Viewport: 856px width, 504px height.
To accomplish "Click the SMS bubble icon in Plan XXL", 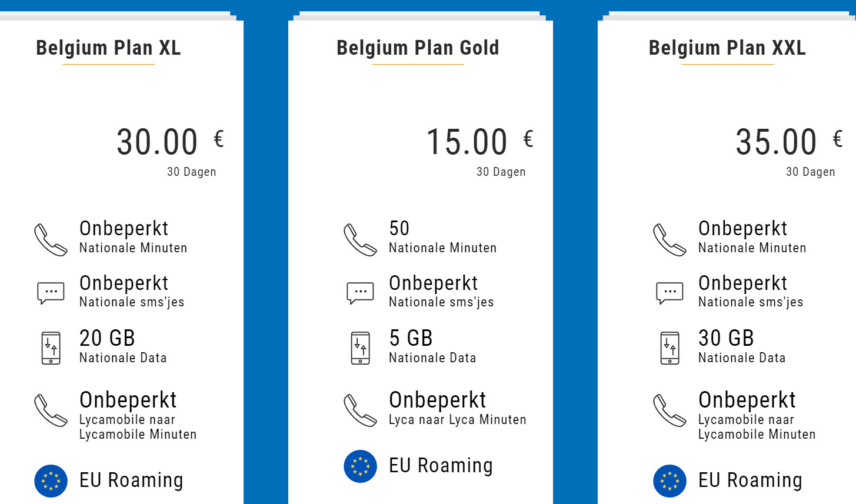I will pos(670,292).
